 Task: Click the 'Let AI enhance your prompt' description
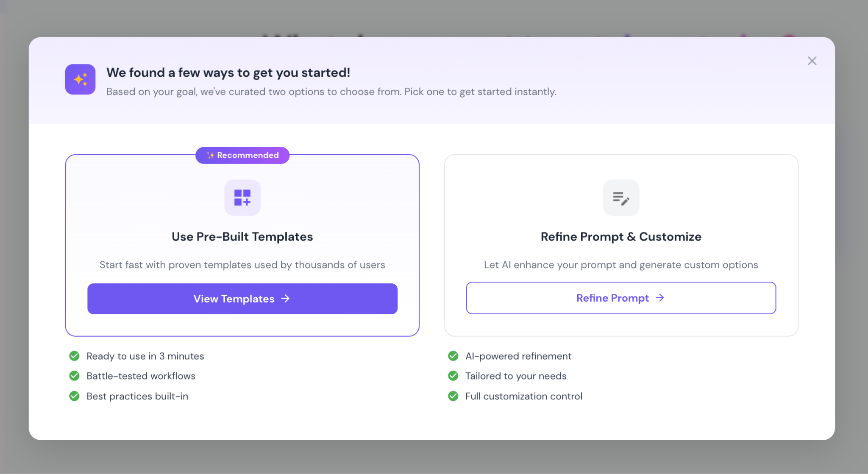(x=620, y=265)
